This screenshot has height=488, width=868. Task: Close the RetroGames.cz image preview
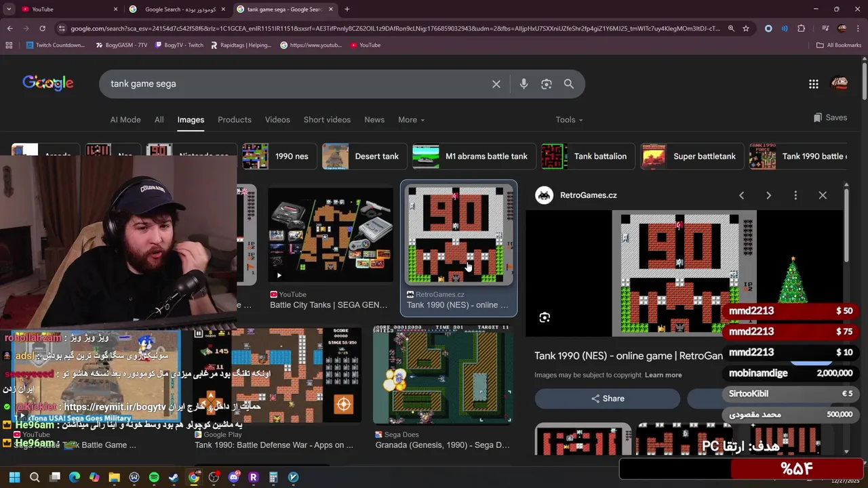(x=823, y=195)
